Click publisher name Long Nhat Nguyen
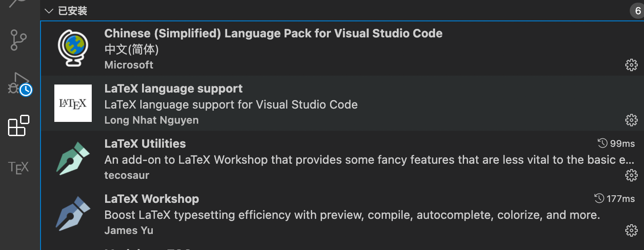The height and width of the screenshot is (250, 644). coord(151,120)
